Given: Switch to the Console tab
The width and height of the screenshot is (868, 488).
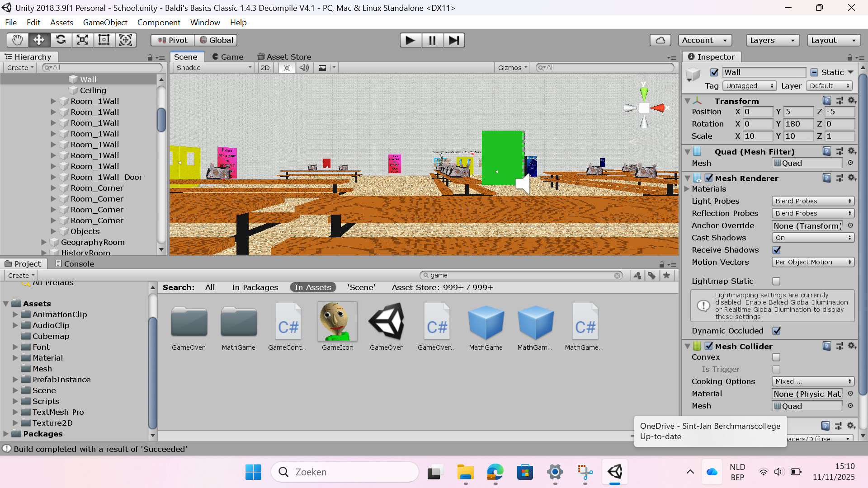Looking at the screenshot, I should point(78,263).
